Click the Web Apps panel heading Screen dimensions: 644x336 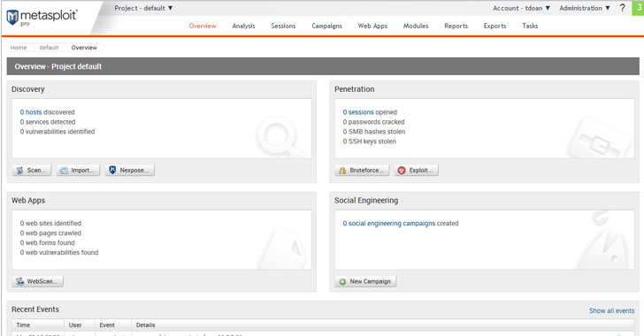28,201
